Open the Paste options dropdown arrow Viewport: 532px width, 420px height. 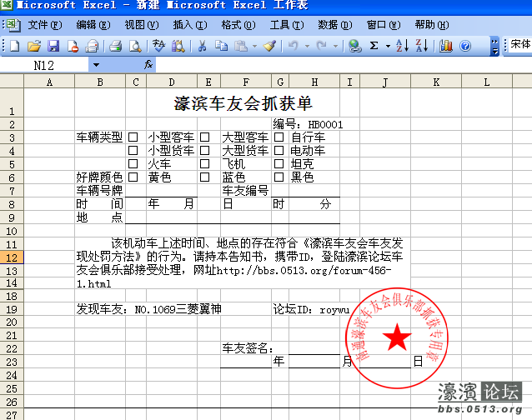click(254, 46)
